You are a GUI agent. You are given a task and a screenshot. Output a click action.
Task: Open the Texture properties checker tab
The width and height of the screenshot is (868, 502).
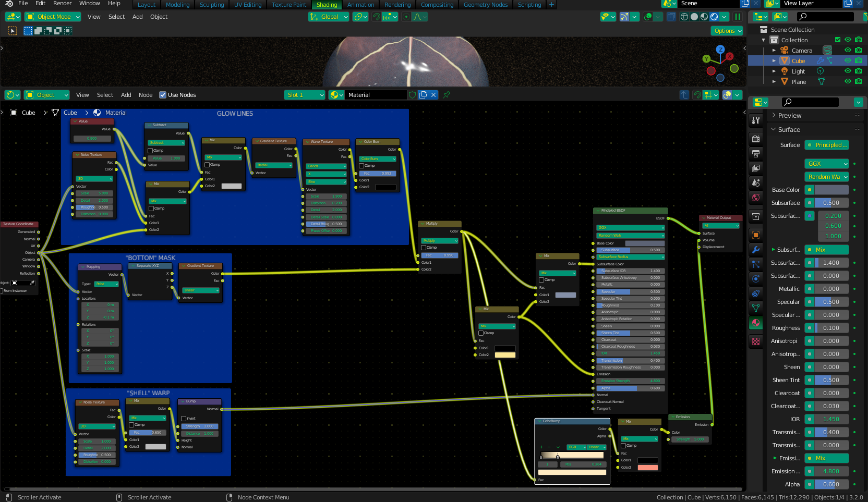(x=756, y=341)
